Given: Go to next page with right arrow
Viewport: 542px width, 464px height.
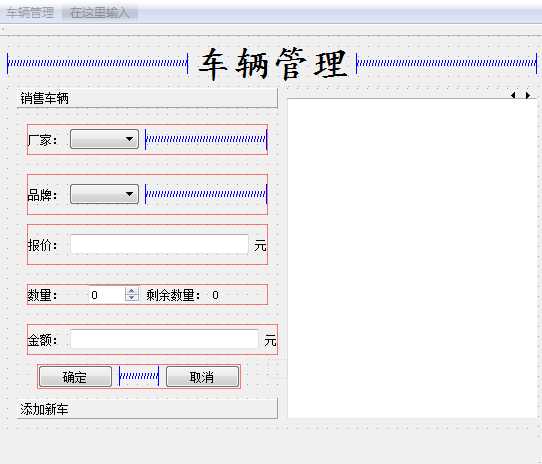Looking at the screenshot, I should tap(527, 95).
